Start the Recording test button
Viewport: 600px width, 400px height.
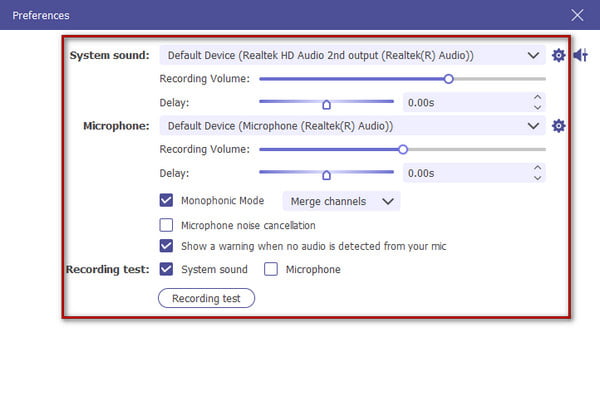(x=206, y=298)
